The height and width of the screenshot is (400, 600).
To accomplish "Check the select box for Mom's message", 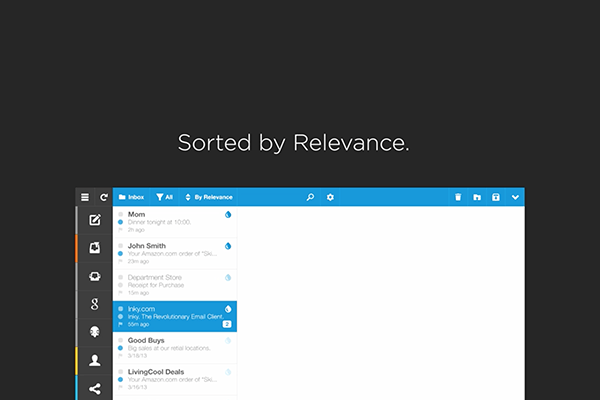I will pyautogui.click(x=121, y=214).
